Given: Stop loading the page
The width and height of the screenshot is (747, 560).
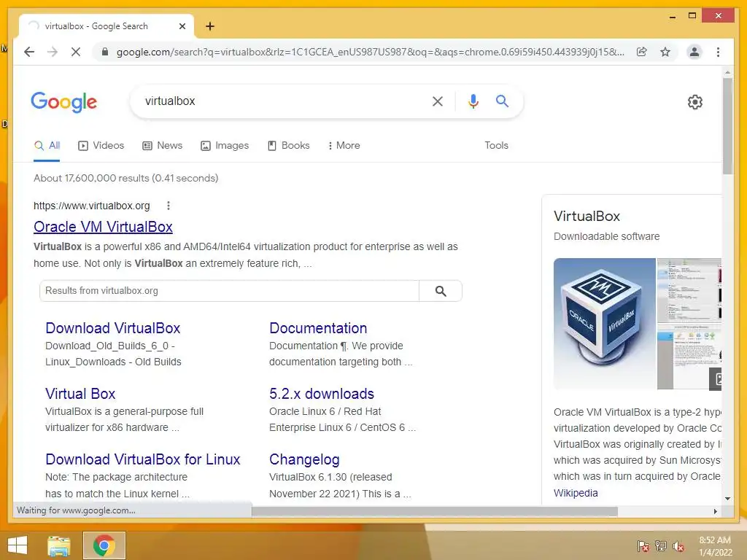Looking at the screenshot, I should click(x=76, y=52).
